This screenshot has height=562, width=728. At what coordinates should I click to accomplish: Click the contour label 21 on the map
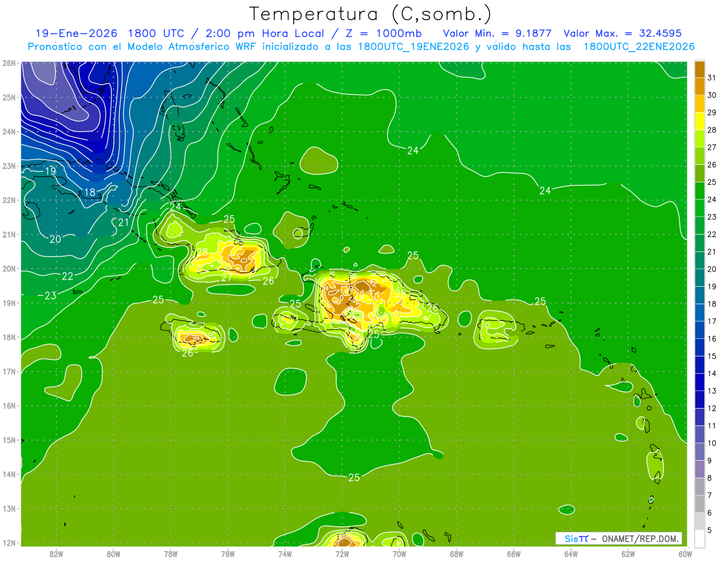pos(123,222)
